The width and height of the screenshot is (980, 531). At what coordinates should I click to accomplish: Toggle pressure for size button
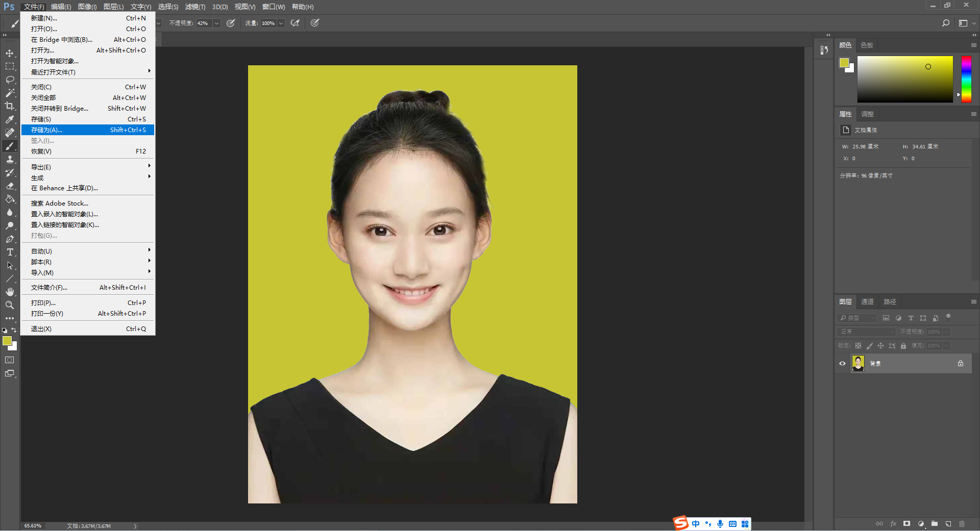(315, 23)
